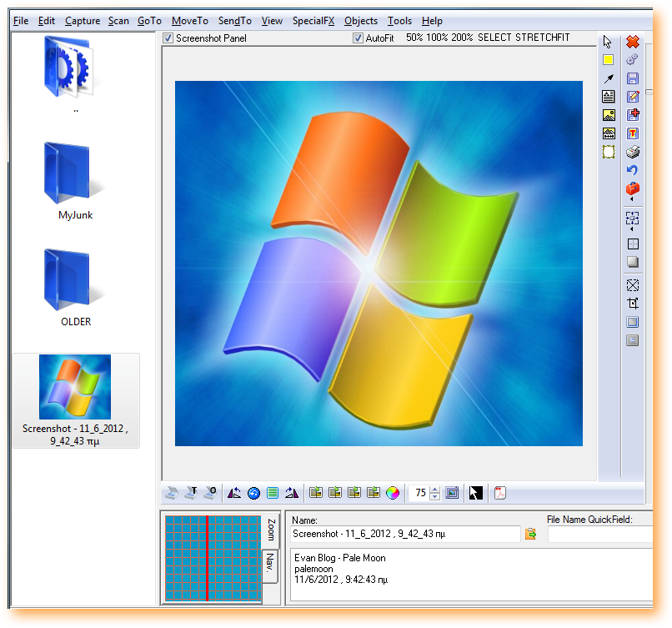Expand arrow below dashed arrows icon

(x=632, y=229)
